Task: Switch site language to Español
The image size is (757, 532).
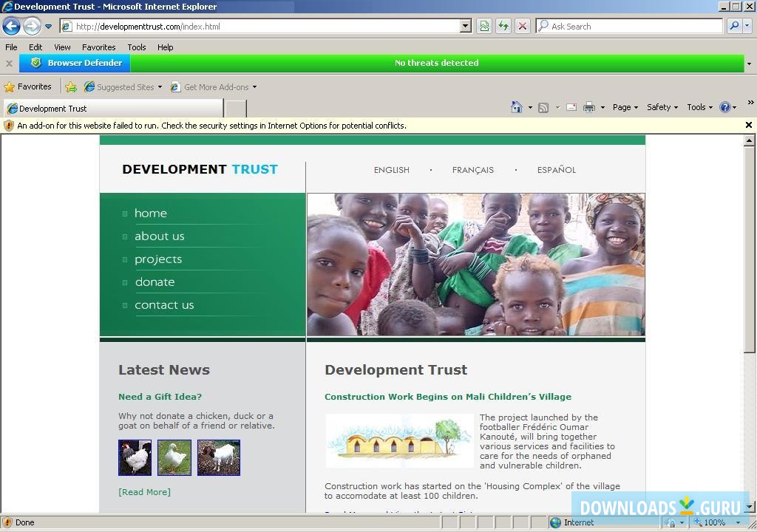Action: 556,169
